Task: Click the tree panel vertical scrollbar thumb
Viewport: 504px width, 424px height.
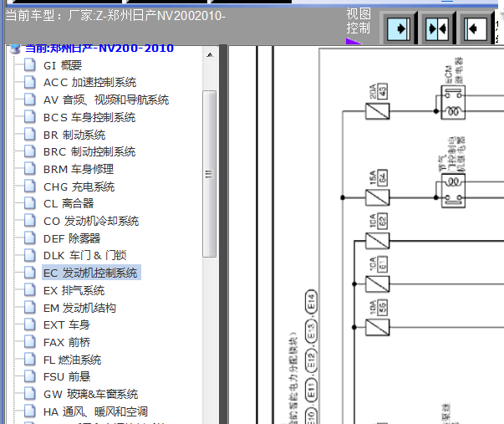Action: pos(210,174)
